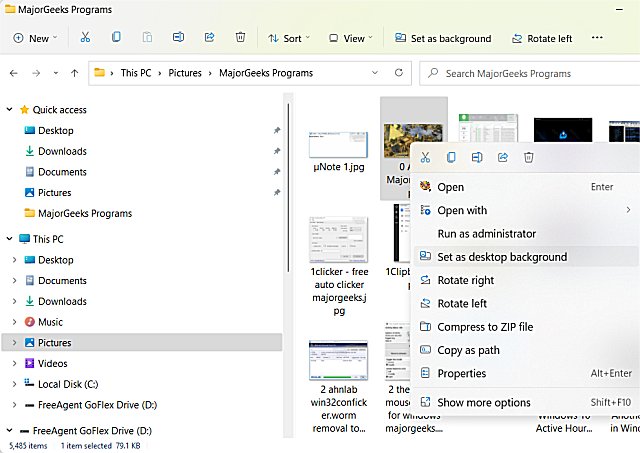Screen dimensions: 640x453
Task: Open the New dropdown button
Action: (36, 38)
